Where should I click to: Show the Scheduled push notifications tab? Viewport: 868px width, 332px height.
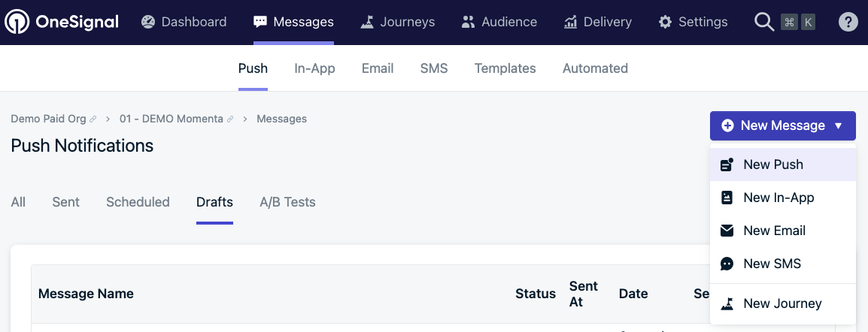pos(138,202)
